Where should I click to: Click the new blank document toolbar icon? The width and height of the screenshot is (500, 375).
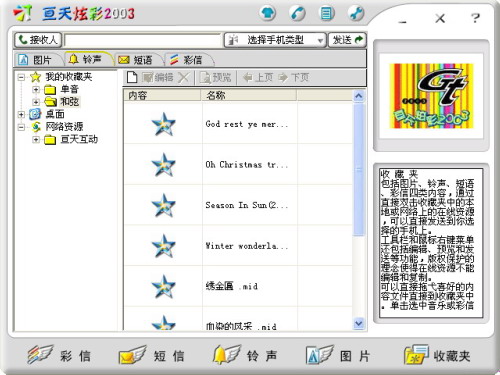coord(132,78)
